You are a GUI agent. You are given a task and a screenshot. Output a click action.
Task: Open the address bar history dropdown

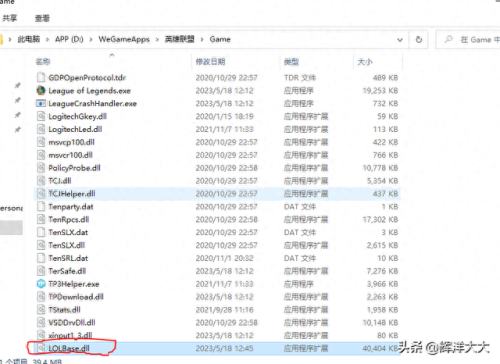[400, 40]
